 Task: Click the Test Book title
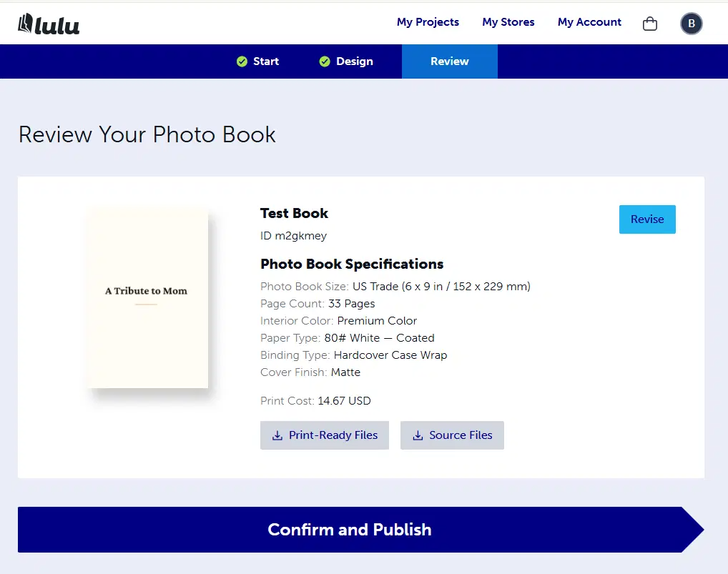coord(294,213)
